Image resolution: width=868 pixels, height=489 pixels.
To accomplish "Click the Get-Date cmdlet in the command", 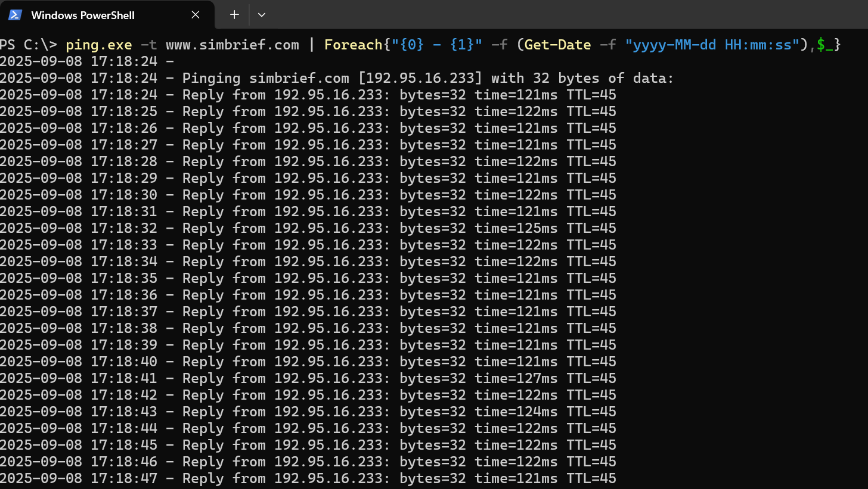I will [x=557, y=45].
